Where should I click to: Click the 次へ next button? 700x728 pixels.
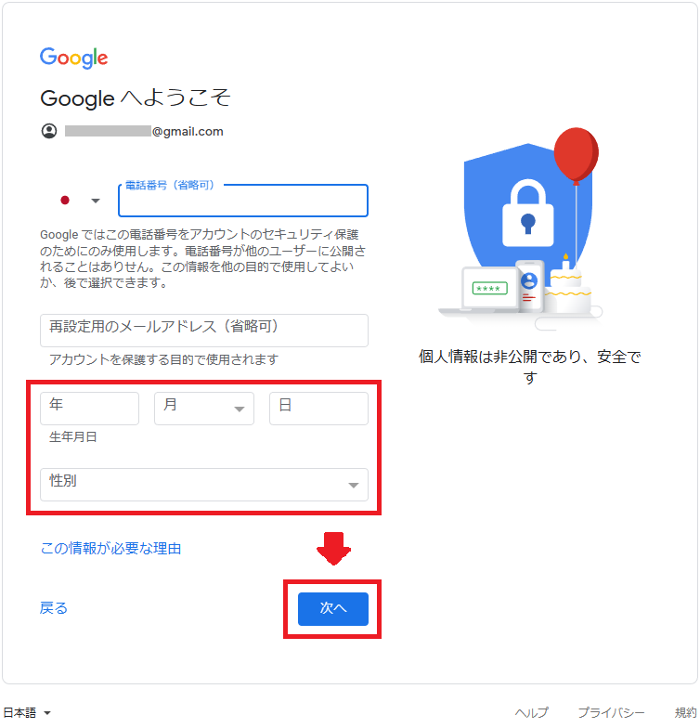(x=333, y=609)
